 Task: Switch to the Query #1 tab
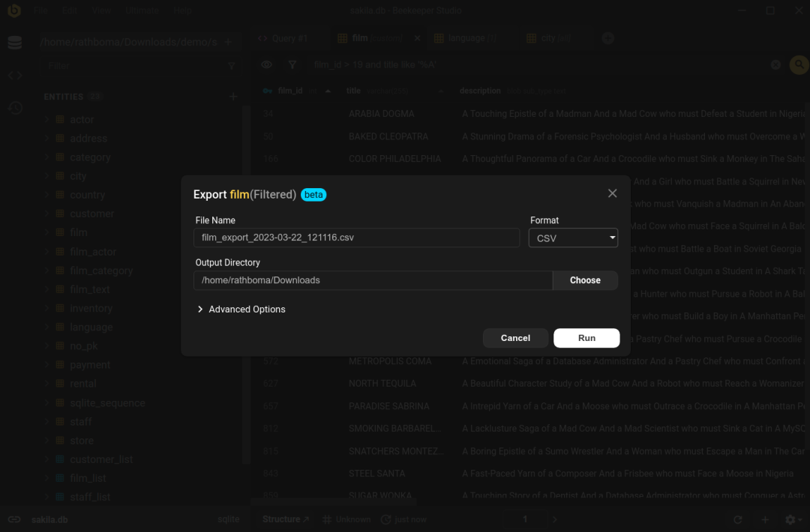[283, 38]
